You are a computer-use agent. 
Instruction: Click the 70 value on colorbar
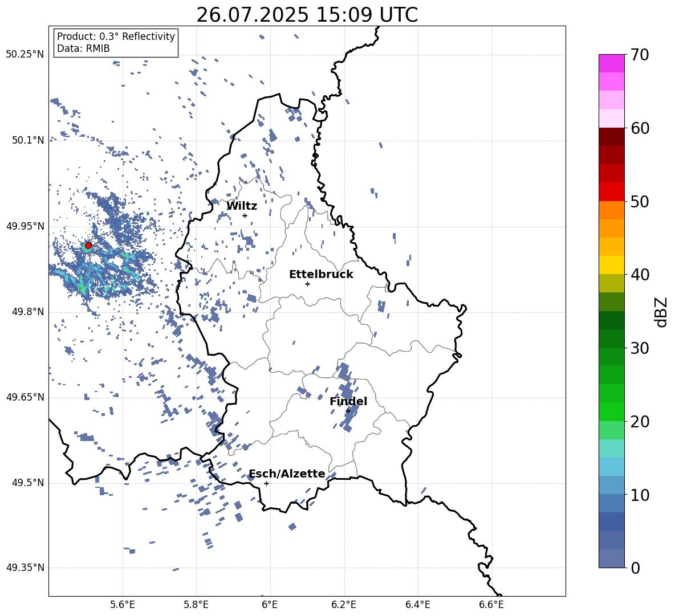(x=640, y=55)
